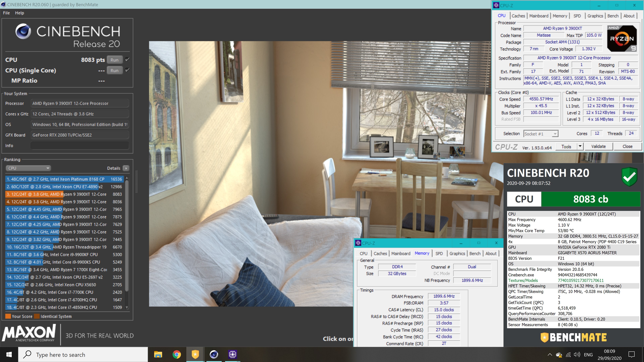Switch to CPU-Z taskbar icon
The image size is (644, 362).
[232, 354]
